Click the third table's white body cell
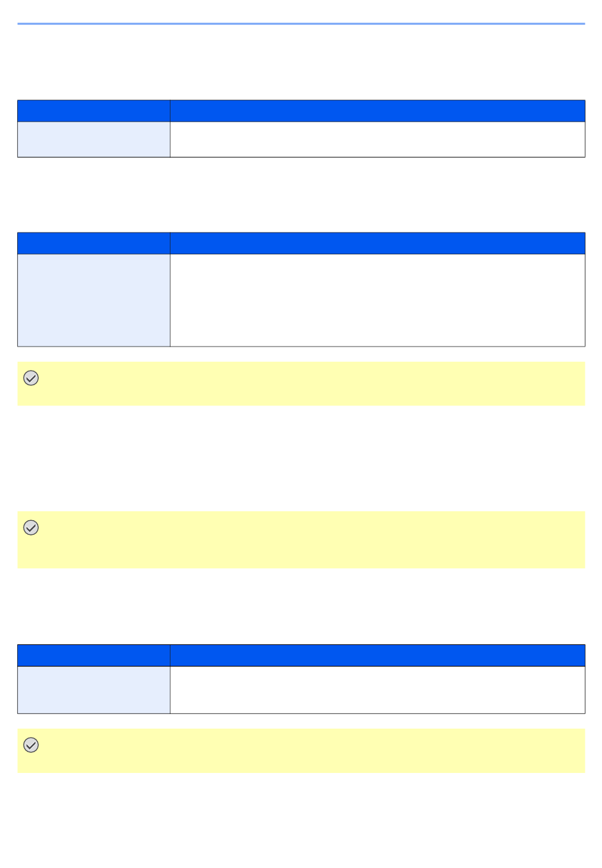Screen dimensions: 602x868 click(x=378, y=690)
